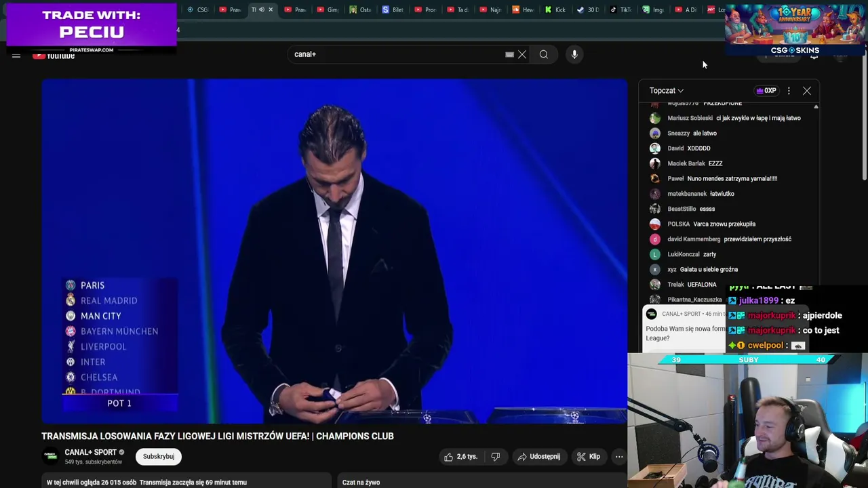The width and height of the screenshot is (868, 488).
Task: Switch to the Kick browser tab
Action: pos(556,9)
